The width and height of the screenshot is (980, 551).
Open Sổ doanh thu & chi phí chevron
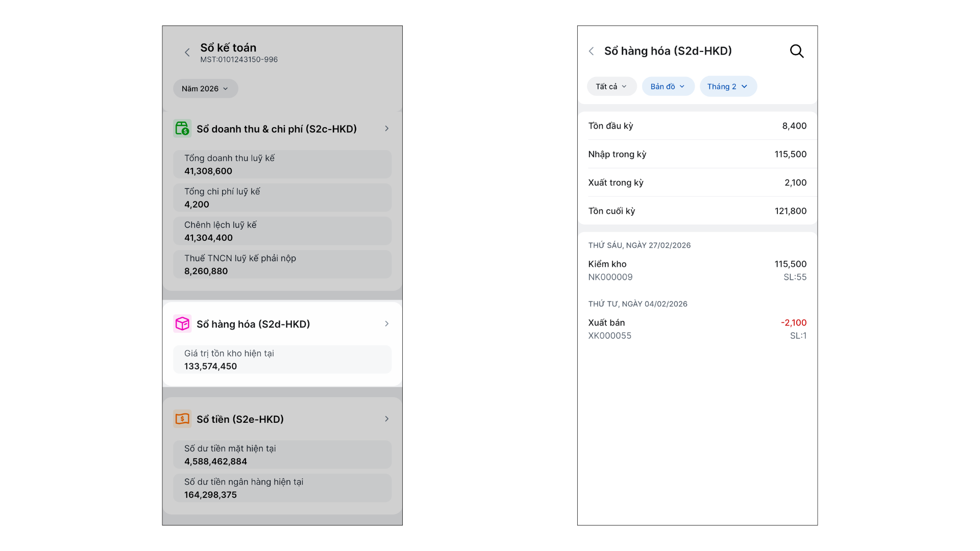point(386,129)
